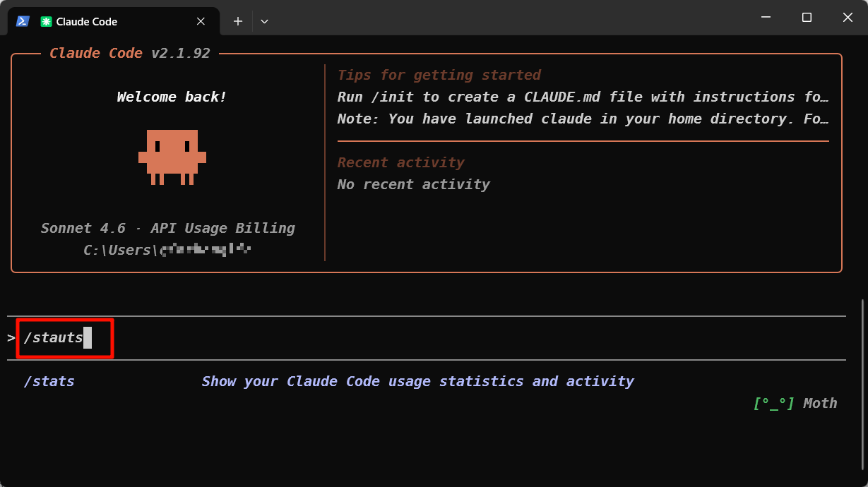Choose the /stats command suggestion
The height and width of the screenshot is (487, 868).
pyautogui.click(x=49, y=381)
